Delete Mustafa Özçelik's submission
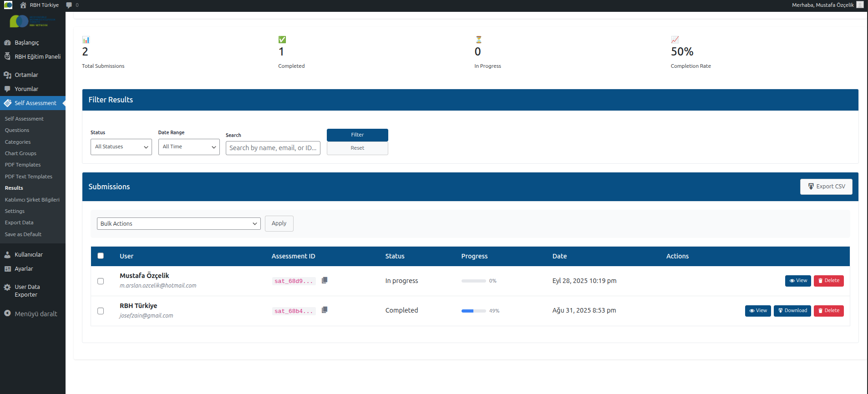The width and height of the screenshot is (868, 394). 828,281
